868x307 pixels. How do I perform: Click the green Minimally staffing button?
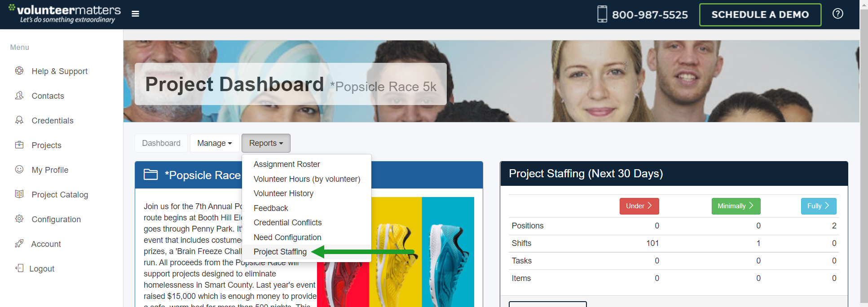click(x=736, y=206)
